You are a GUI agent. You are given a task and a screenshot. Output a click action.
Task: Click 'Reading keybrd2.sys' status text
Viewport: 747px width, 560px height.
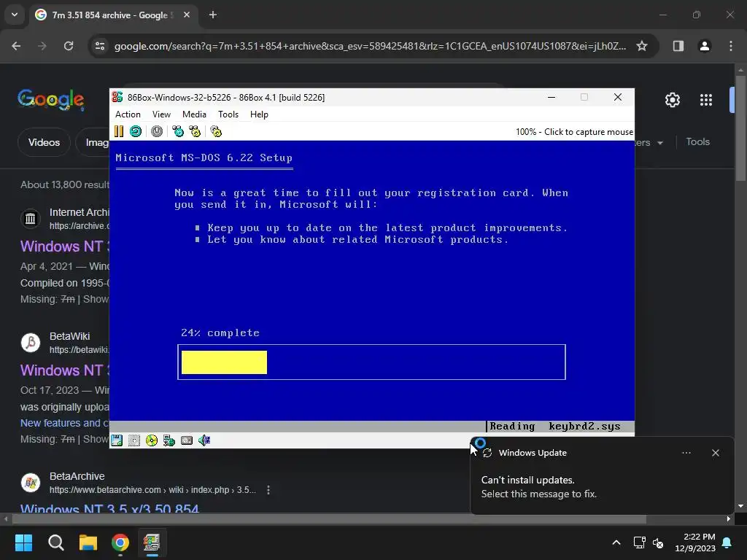tap(555, 426)
